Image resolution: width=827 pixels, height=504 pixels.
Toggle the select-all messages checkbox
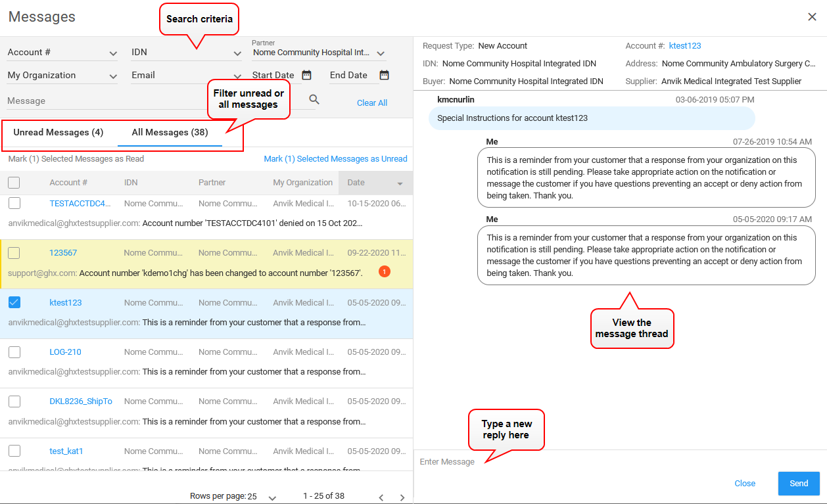point(14,183)
